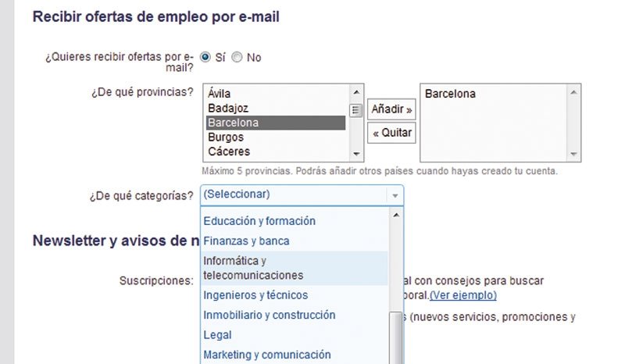Click the « Quitar button
625x364 pixels.
[391, 133]
